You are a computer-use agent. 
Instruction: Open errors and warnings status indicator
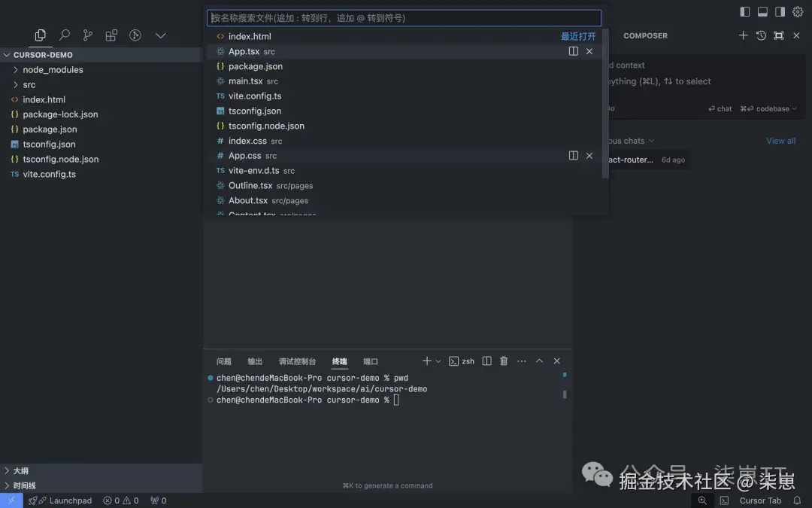coord(120,500)
